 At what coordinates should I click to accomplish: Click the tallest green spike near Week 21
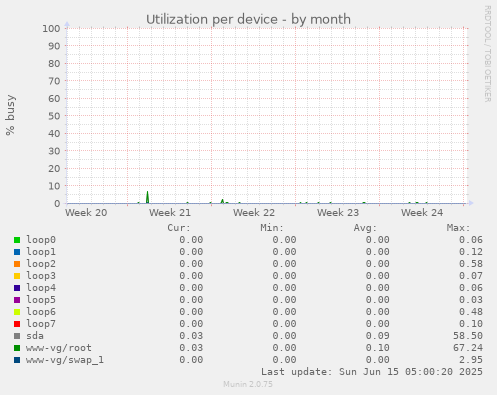(x=147, y=197)
